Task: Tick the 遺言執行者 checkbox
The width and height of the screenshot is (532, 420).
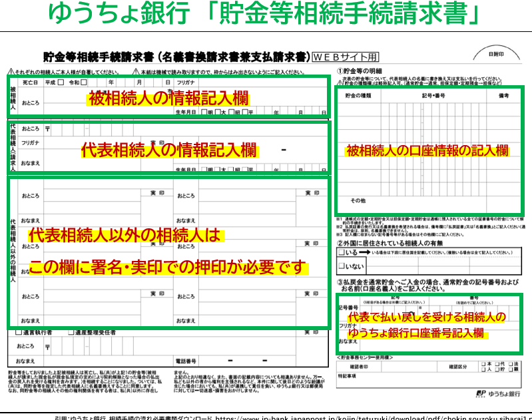Action: click(x=19, y=332)
